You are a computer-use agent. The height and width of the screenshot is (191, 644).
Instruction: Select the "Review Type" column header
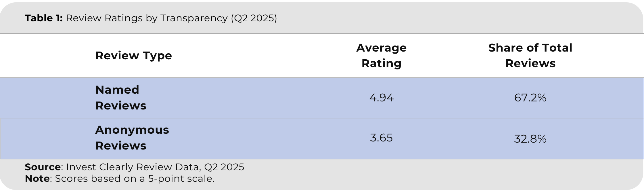[x=133, y=56]
